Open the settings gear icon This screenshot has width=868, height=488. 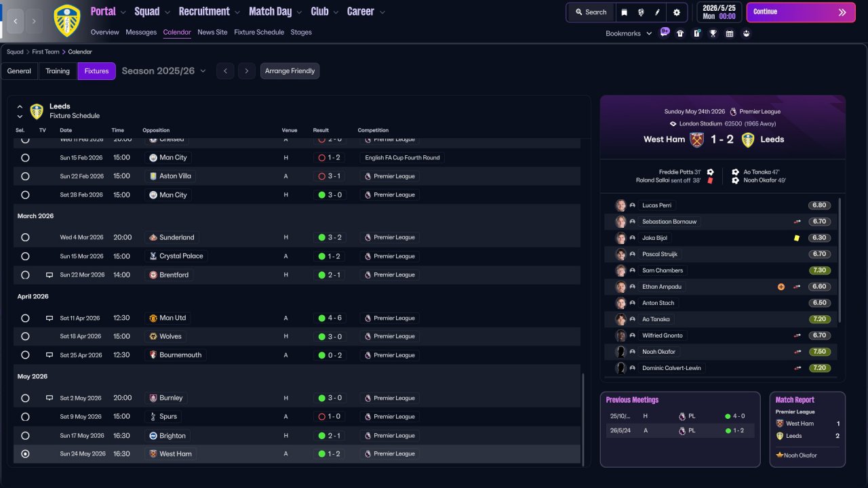tap(676, 12)
